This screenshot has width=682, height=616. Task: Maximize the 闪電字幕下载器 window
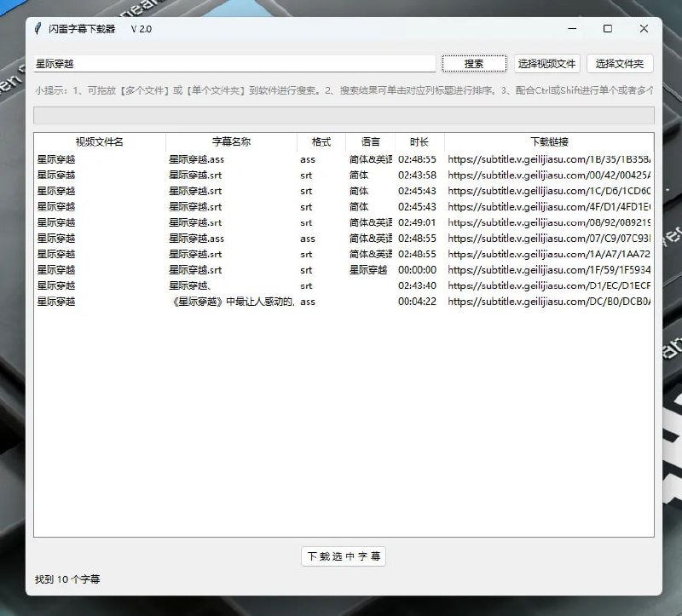point(607,29)
